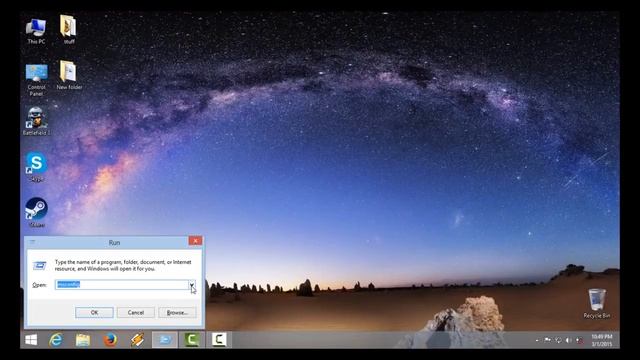Expand the Open field dropdown arrow
Screen dimensions: 640x360
click(191, 284)
